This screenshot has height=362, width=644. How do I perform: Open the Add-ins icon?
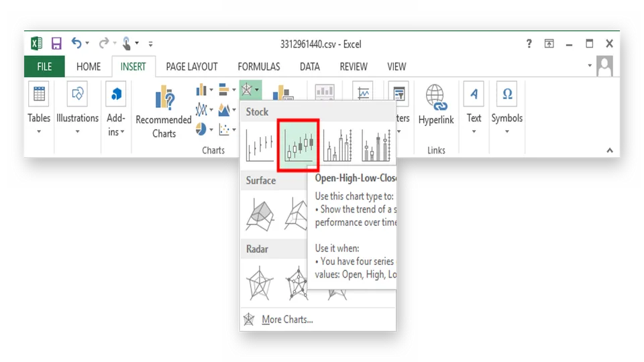point(116,94)
